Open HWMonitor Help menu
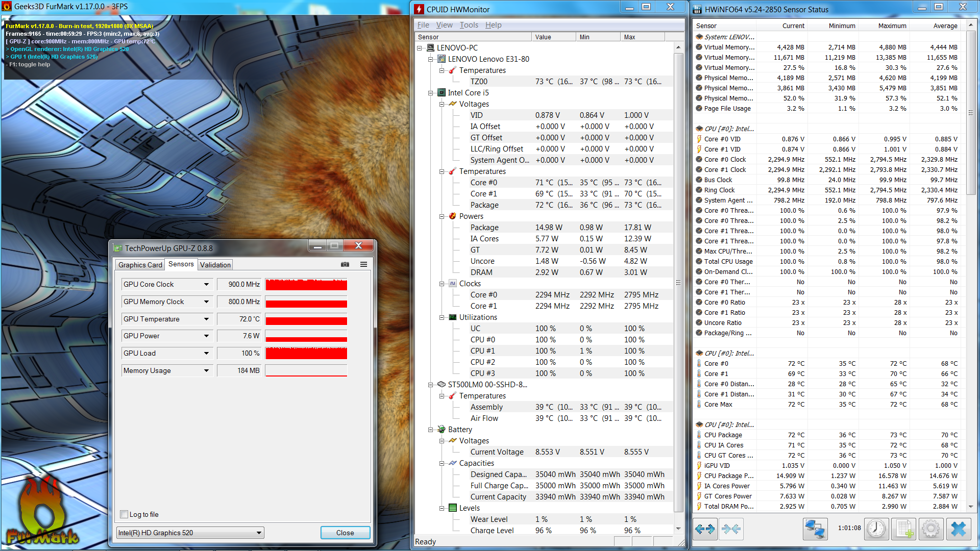Viewport: 980px width, 551px height. pyautogui.click(x=493, y=25)
